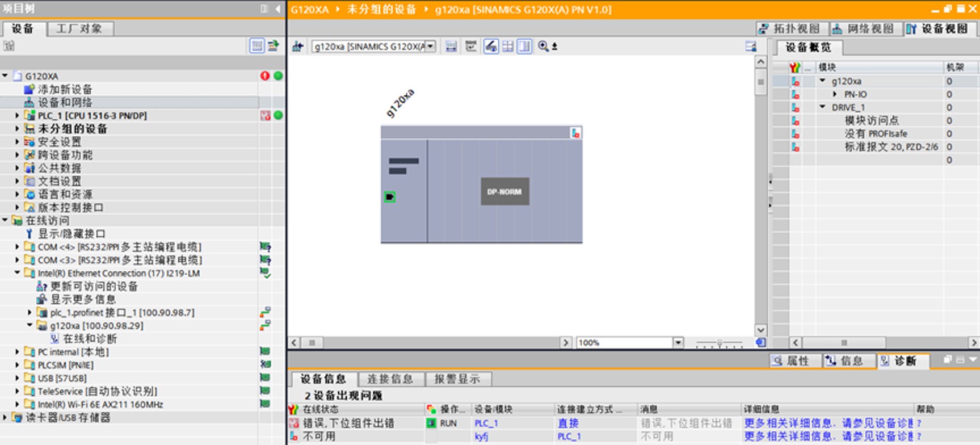Screen dimensions: 980x445
Task: Click the green PROFINET port on the drive
Action: tap(390, 197)
